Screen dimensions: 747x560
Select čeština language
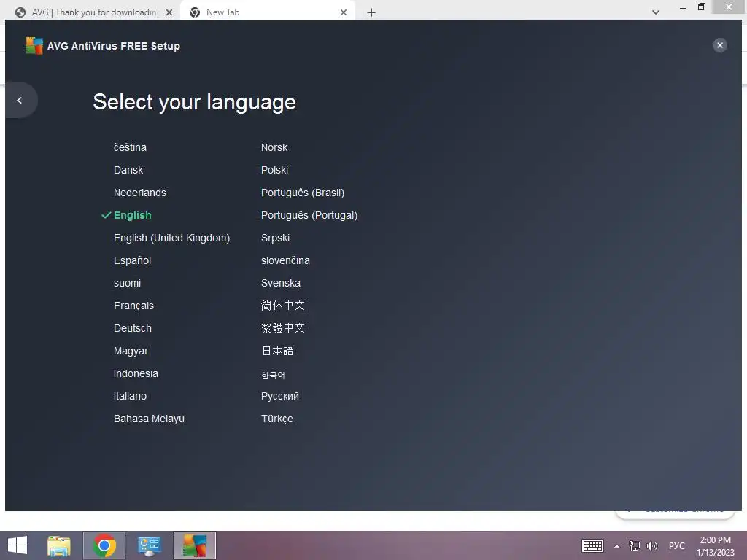coord(130,147)
